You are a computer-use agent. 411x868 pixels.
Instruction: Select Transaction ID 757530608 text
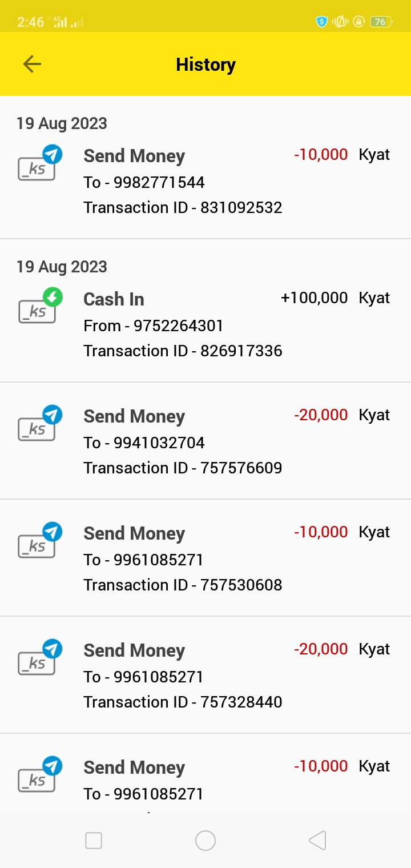pos(183,585)
